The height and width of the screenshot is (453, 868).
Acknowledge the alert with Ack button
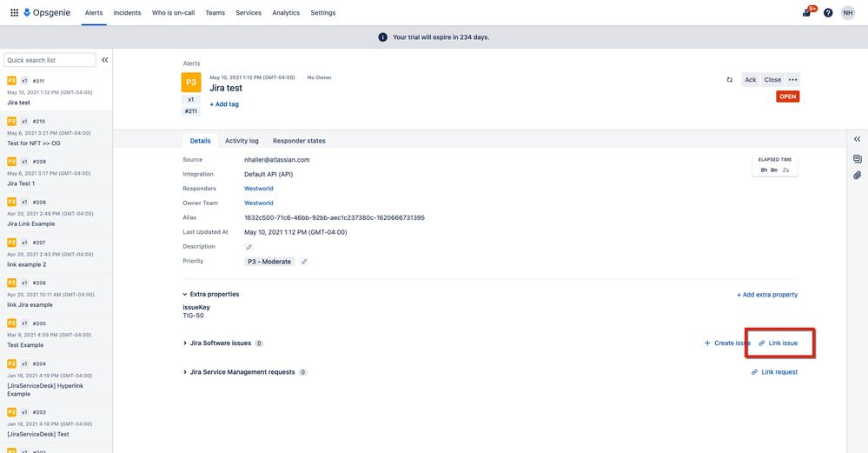(x=750, y=80)
